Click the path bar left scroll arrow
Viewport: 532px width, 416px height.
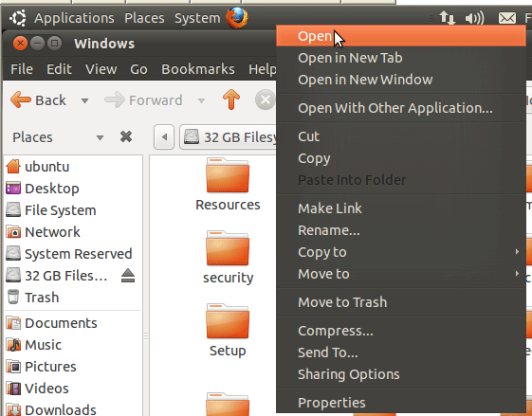(x=164, y=137)
